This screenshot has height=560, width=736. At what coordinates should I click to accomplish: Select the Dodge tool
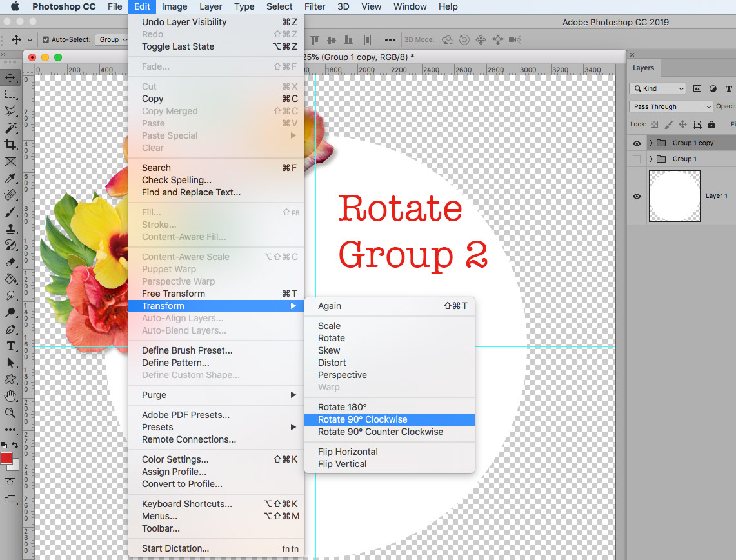10,312
